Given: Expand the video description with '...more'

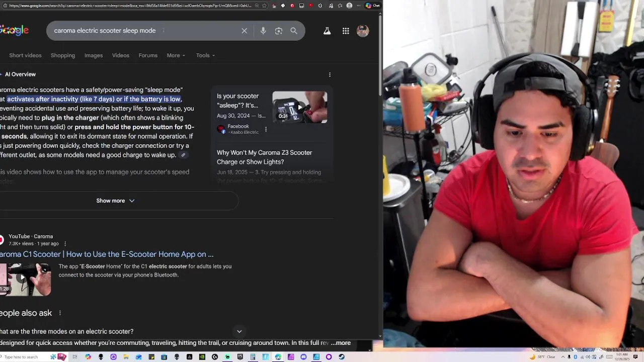Looking at the screenshot, I should 341,343.
